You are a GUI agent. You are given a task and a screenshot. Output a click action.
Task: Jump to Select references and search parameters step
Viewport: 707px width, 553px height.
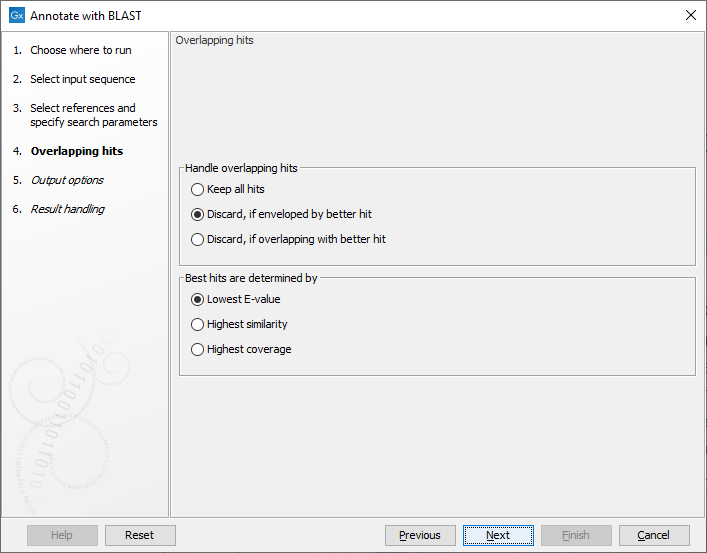[x=92, y=115]
